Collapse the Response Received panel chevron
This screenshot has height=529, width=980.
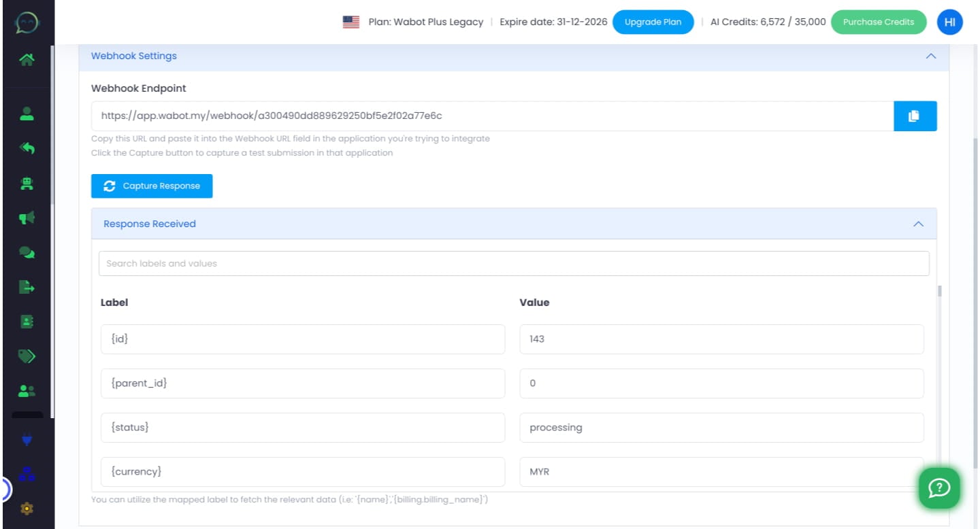pos(918,224)
